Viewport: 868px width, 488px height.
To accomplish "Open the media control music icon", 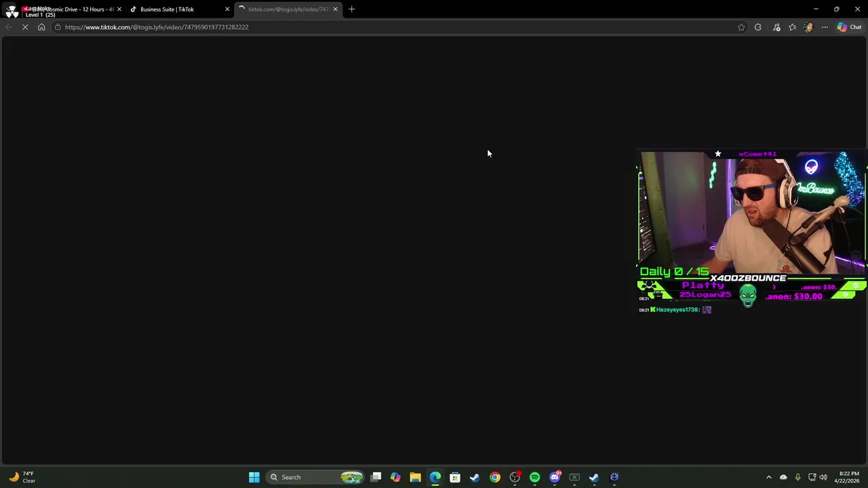I will 776,27.
